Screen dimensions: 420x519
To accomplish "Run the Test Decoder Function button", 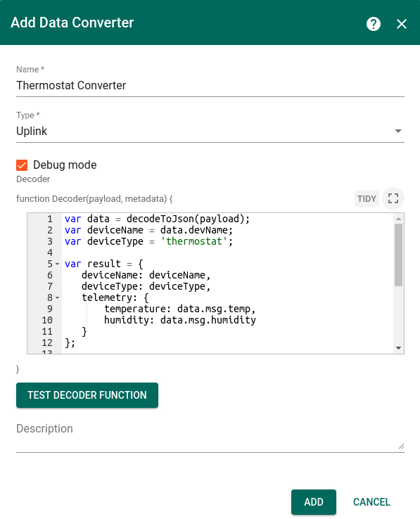I will click(87, 395).
